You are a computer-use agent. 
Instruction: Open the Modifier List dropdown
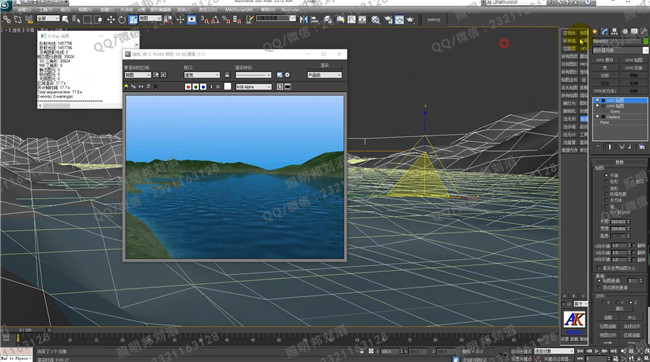tap(620, 50)
